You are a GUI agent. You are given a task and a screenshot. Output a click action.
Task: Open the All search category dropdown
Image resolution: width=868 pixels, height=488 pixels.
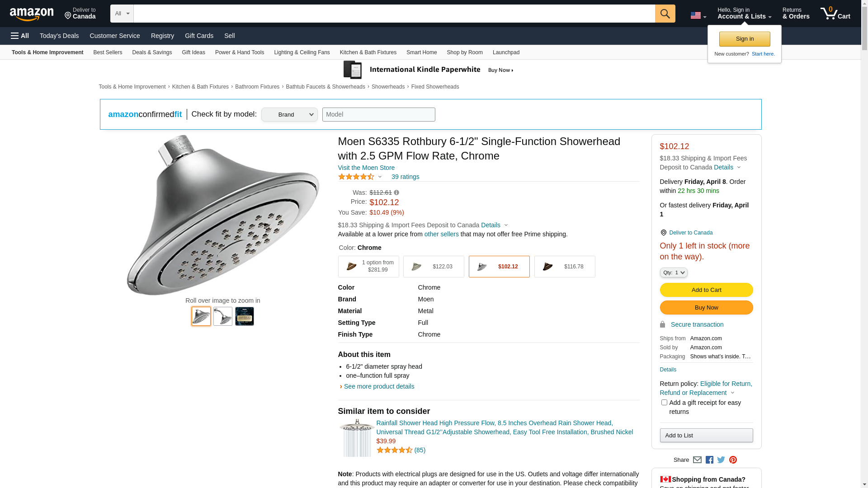coord(122,14)
